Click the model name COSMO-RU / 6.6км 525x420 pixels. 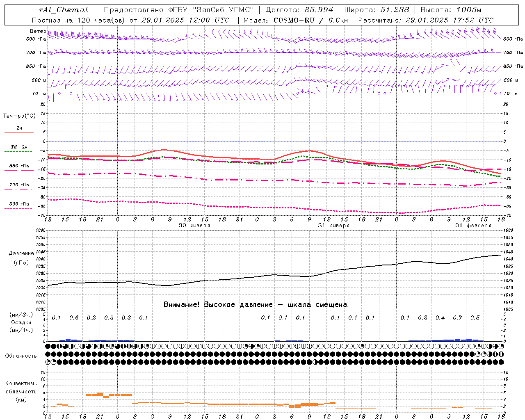pyautogui.click(x=311, y=20)
